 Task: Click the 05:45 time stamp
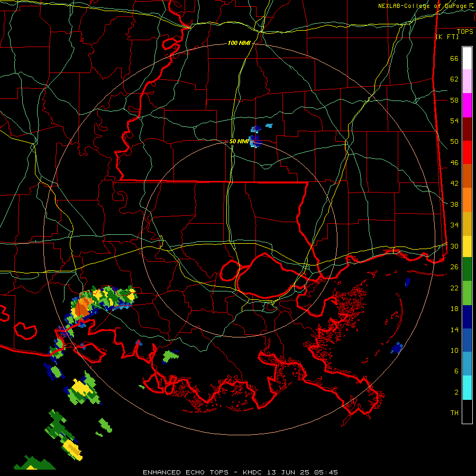[326, 472]
